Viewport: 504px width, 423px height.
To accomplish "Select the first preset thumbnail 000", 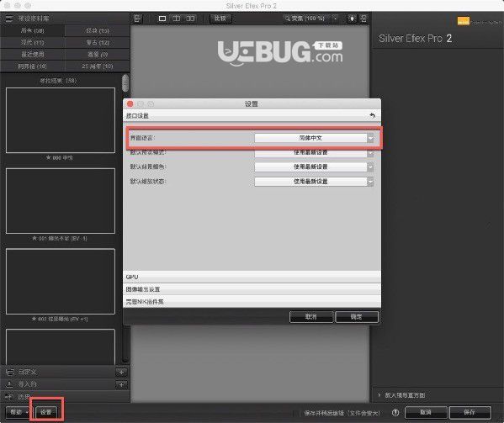I will pos(61,120).
